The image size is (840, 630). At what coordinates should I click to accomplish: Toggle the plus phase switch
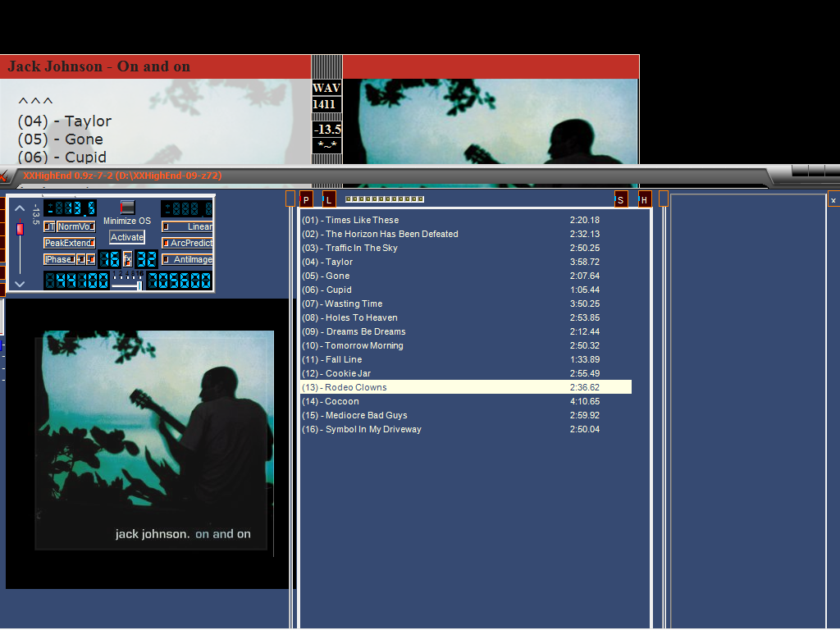tap(81, 259)
